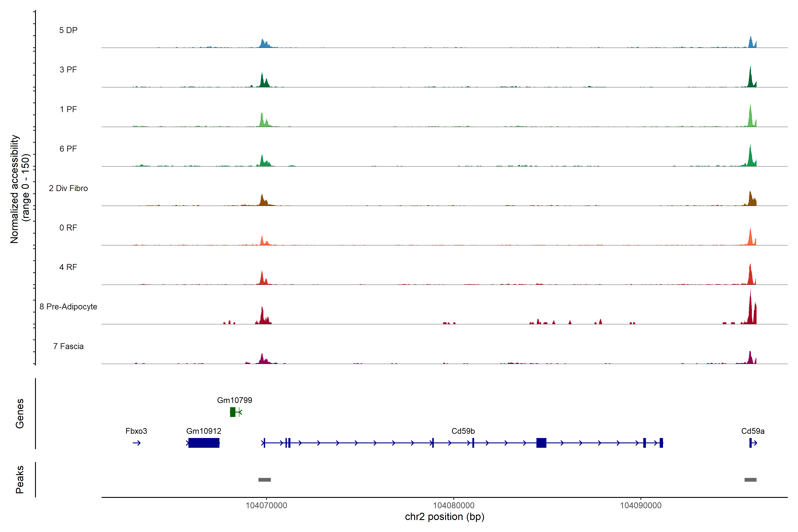Select the 8 Pre-Adipocyte track label

pos(68,307)
